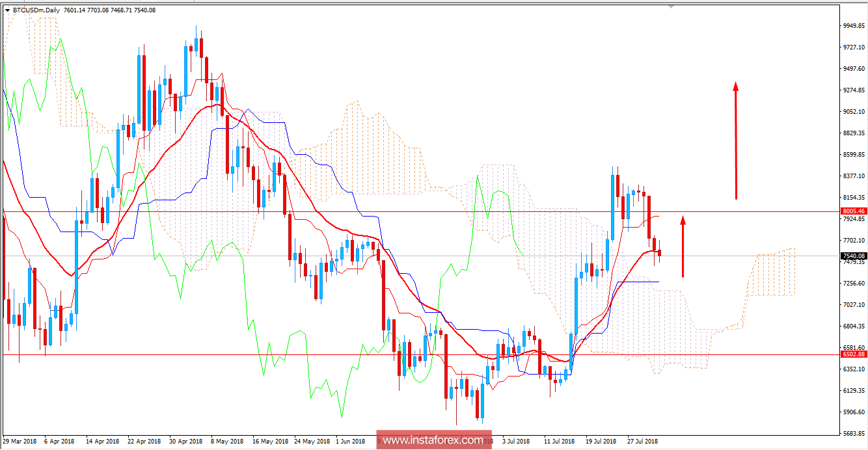Image resolution: width=868 pixels, height=450 pixels.
Task: Click the triangle icon beside BTCUSDm,Daily
Action: tap(7, 10)
